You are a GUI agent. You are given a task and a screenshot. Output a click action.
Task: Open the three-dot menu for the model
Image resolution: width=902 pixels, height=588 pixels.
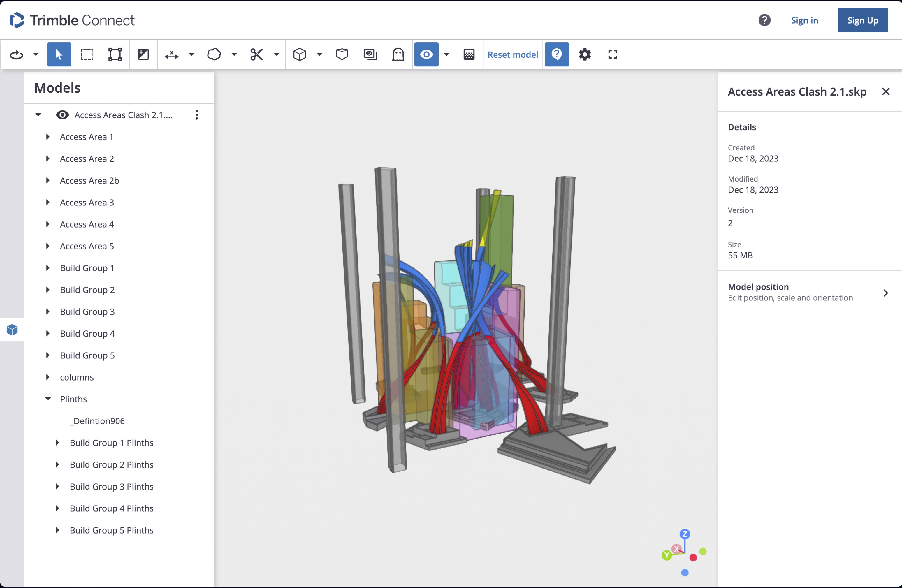[x=197, y=115]
